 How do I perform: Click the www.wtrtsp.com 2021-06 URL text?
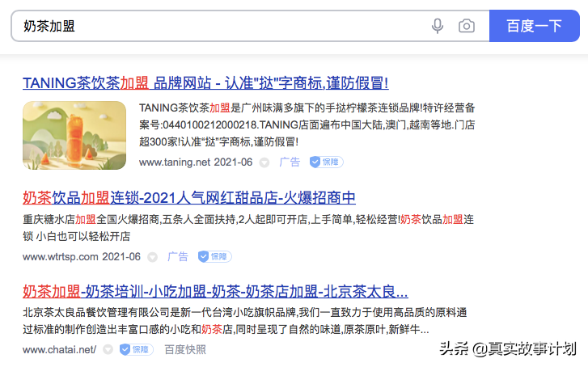(x=82, y=257)
